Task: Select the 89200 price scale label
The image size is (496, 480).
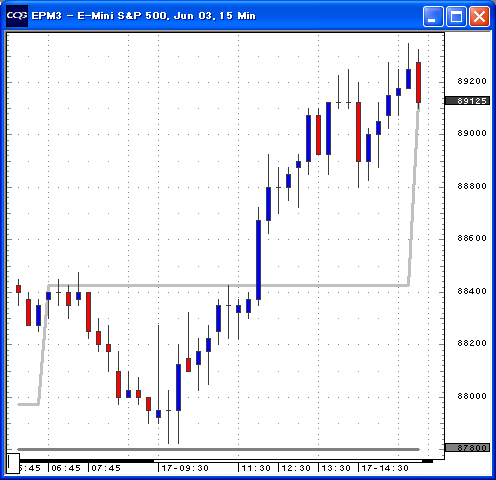Action: (472, 81)
